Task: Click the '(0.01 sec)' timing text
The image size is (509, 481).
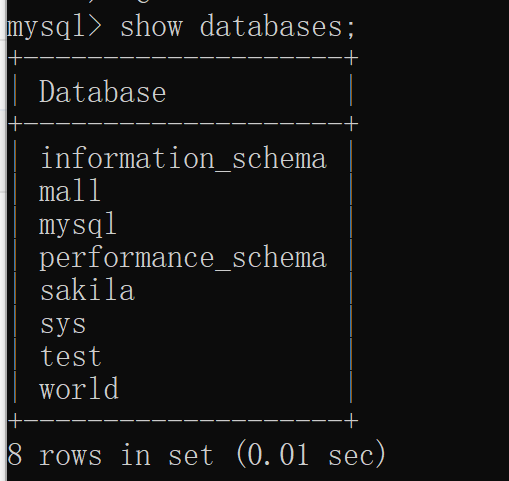Action: (311, 453)
